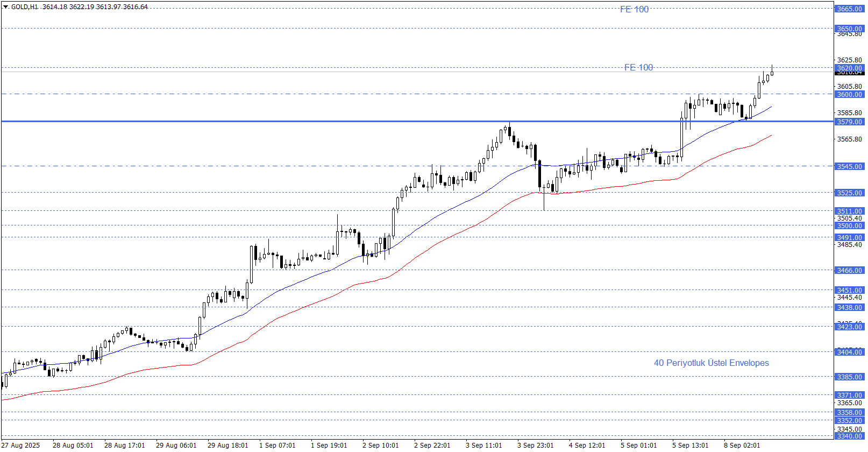Select the 3352.00 price level tag

pos(849,420)
